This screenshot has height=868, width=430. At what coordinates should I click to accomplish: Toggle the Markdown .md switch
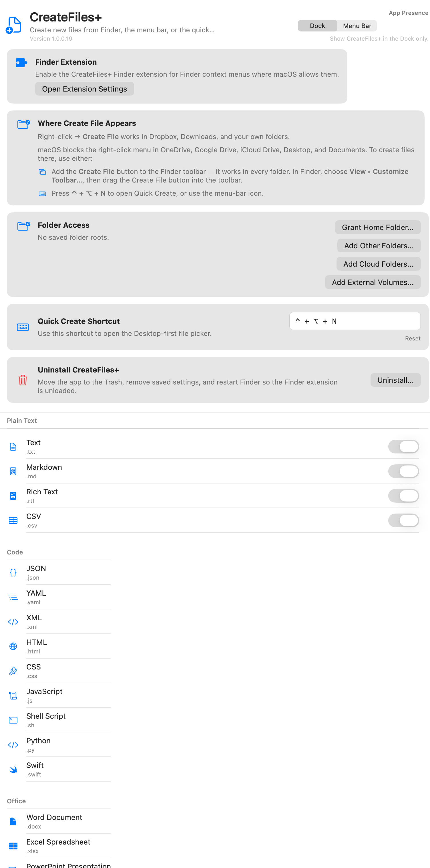[403, 471]
